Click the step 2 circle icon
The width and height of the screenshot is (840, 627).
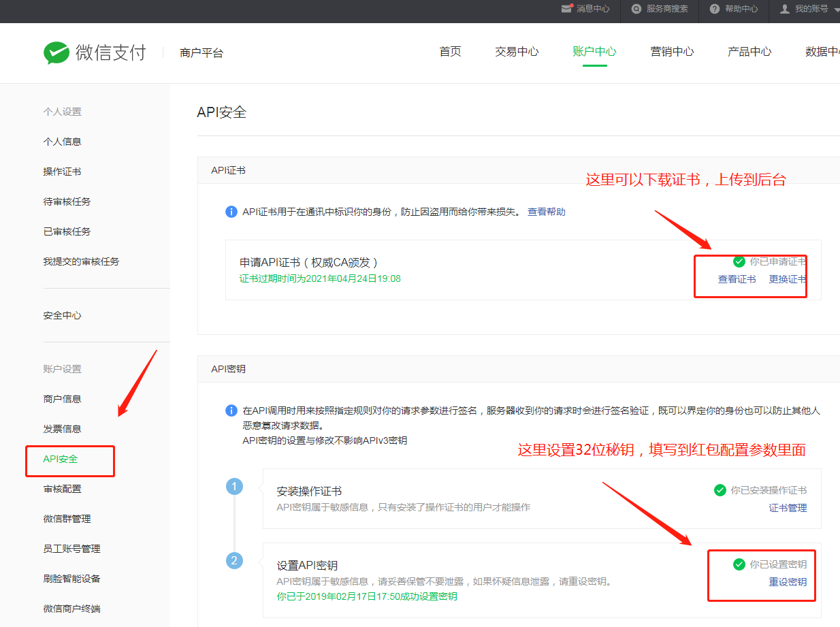(234, 560)
